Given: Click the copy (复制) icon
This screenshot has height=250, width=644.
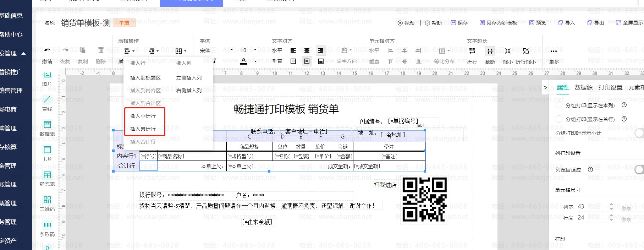Looking at the screenshot, I should tap(83, 50).
